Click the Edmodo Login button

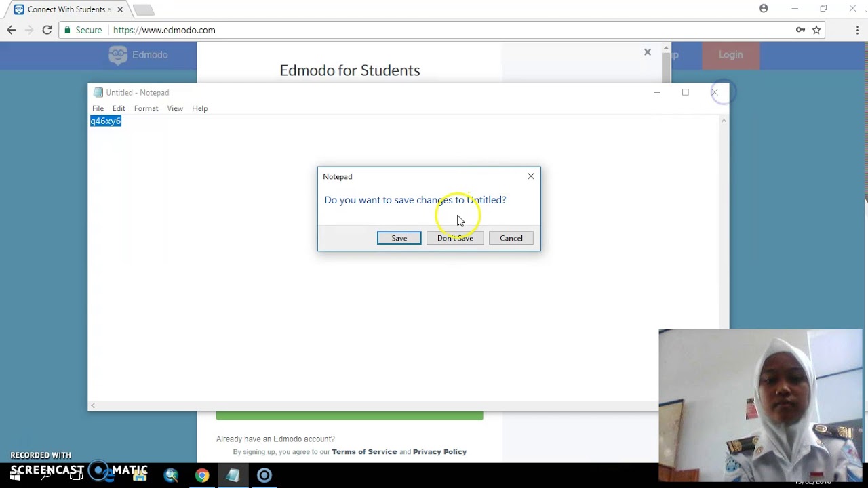730,55
